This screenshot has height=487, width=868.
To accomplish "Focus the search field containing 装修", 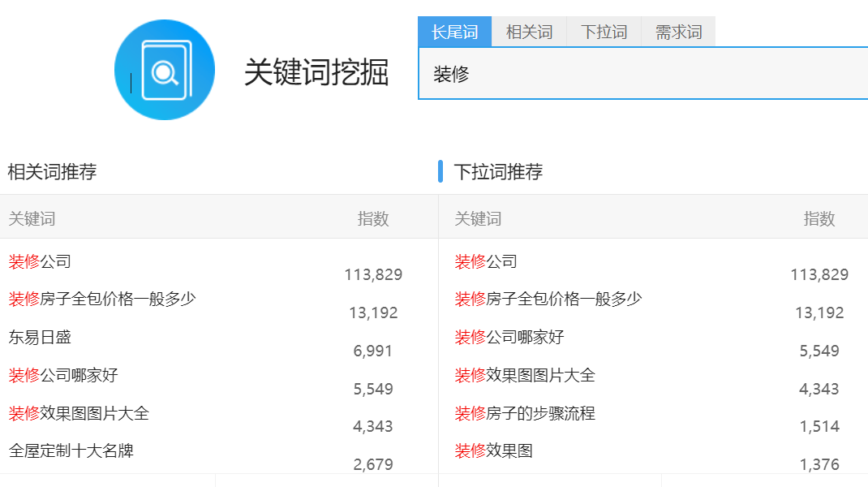I will pos(642,74).
